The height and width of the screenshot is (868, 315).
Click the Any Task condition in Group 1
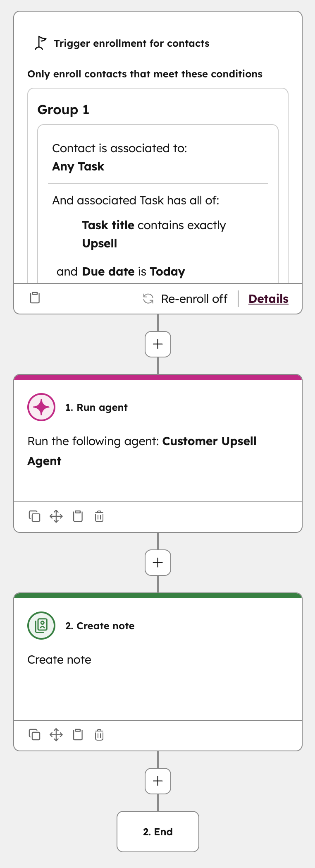point(78,166)
